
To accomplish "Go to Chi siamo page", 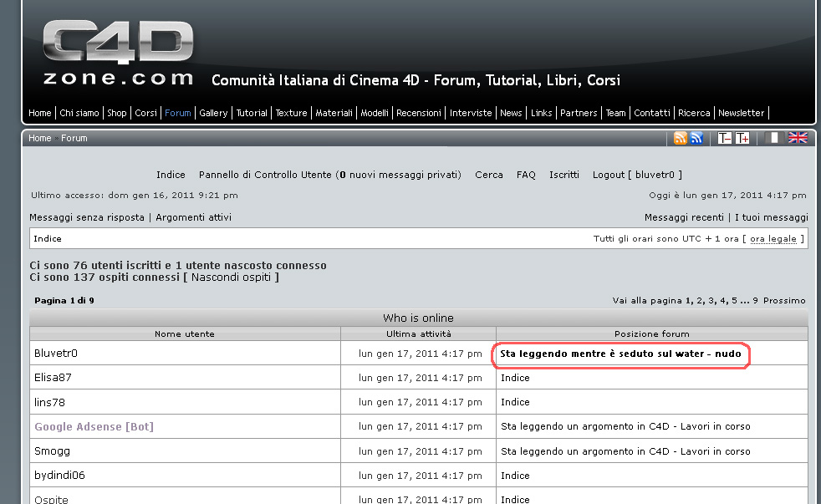I will coord(79,113).
